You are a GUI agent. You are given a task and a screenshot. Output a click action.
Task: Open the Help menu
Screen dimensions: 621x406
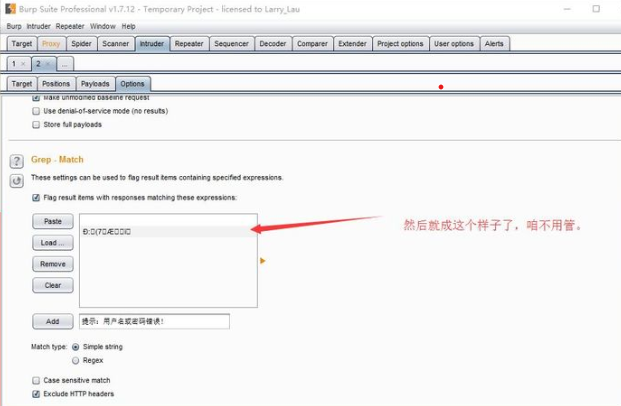(x=128, y=27)
